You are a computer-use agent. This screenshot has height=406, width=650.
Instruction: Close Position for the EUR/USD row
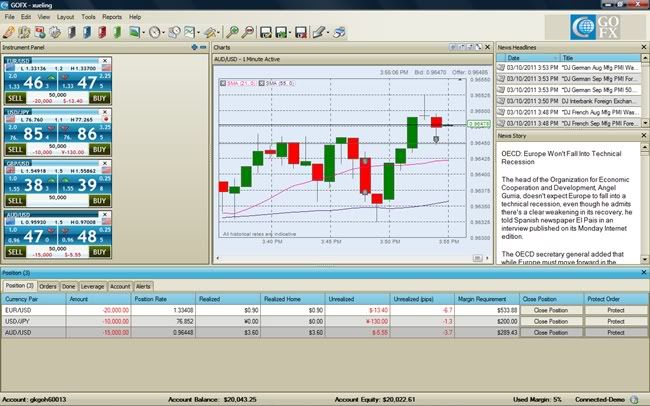coord(550,310)
